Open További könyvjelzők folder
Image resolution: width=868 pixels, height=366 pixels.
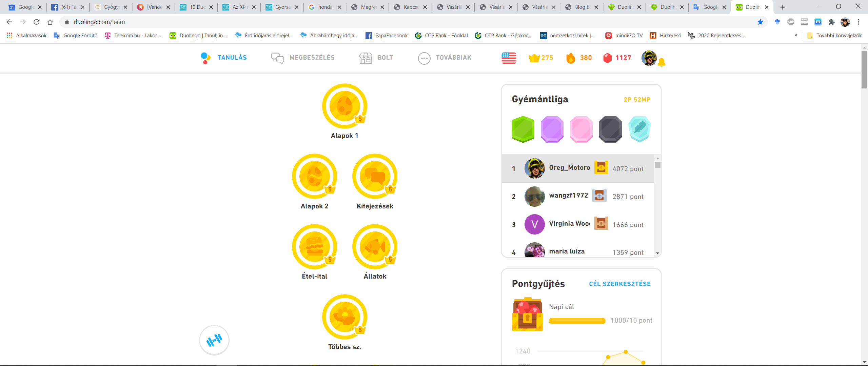pos(834,36)
